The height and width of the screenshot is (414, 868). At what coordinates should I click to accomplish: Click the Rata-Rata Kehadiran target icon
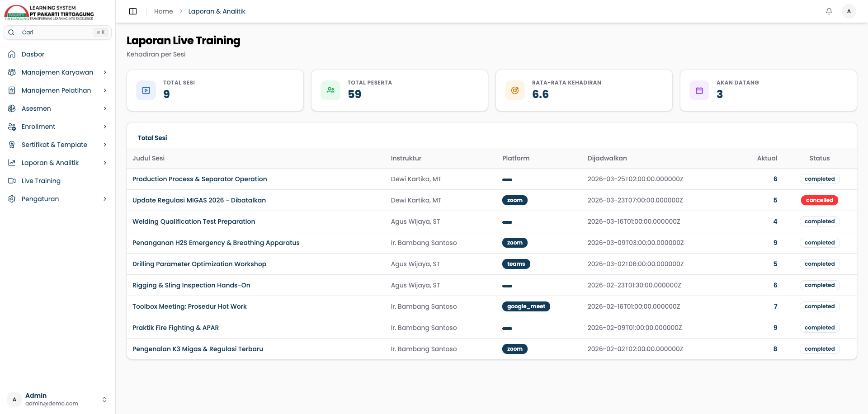coord(515,90)
